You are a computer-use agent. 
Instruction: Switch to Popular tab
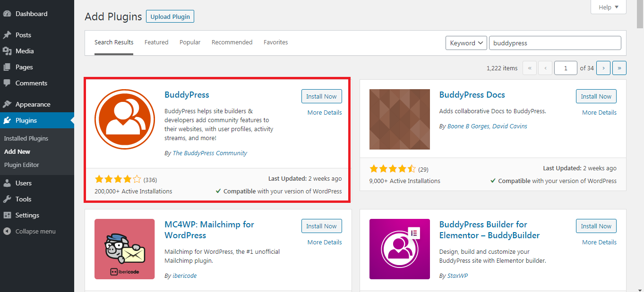tap(190, 42)
